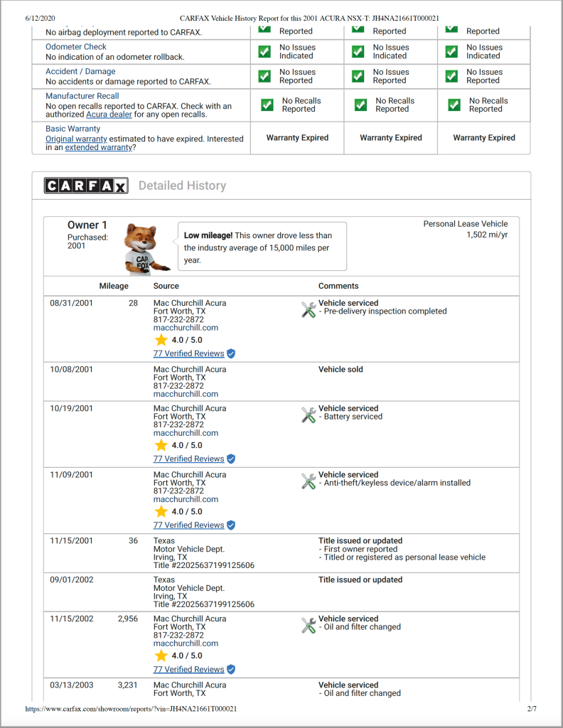Click star rating icon under 08/31/2001 entry

[161, 340]
